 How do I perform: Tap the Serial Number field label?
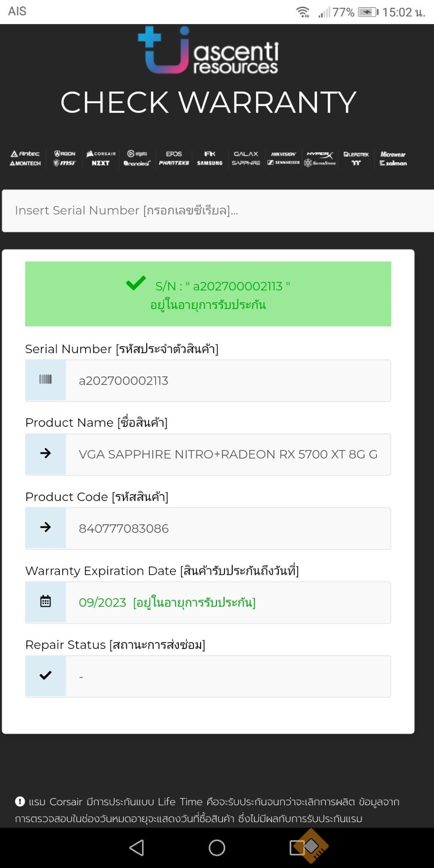[122, 349]
